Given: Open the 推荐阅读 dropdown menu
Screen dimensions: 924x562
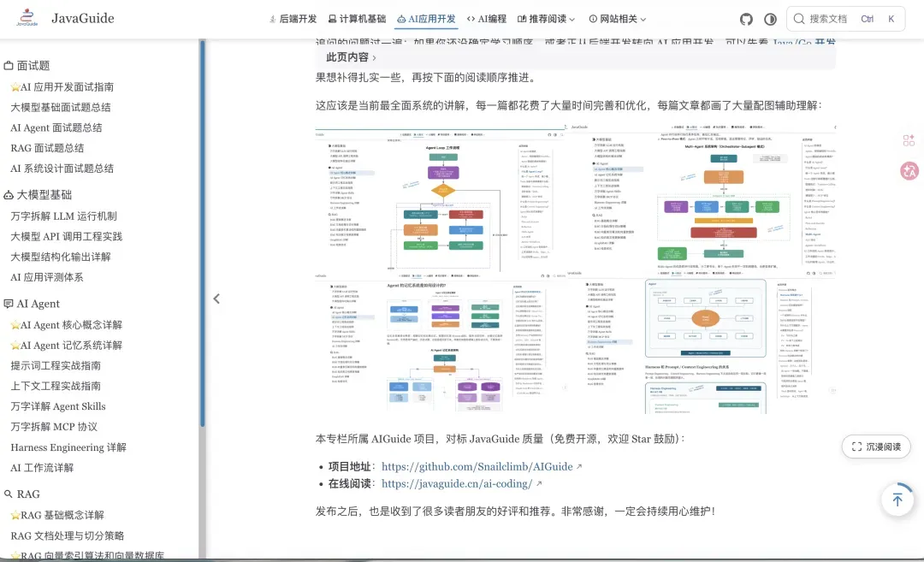Looking at the screenshot, I should pyautogui.click(x=546, y=19).
